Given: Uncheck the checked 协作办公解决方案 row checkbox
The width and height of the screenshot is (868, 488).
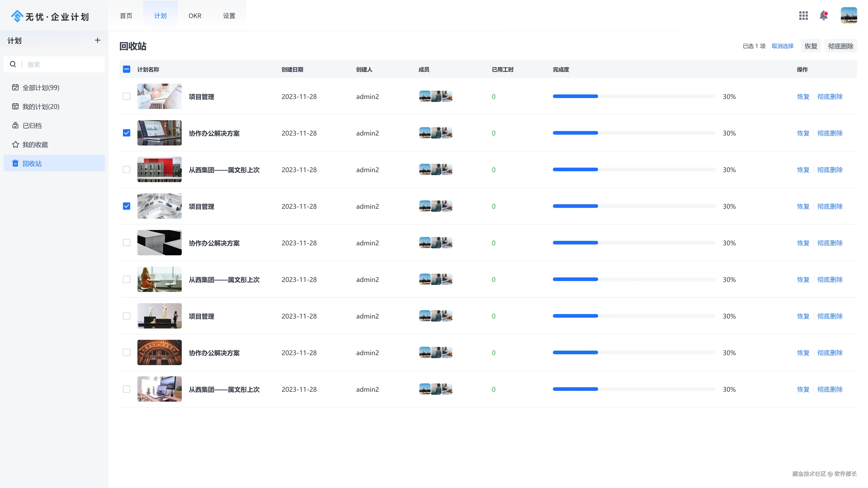Looking at the screenshot, I should (127, 133).
